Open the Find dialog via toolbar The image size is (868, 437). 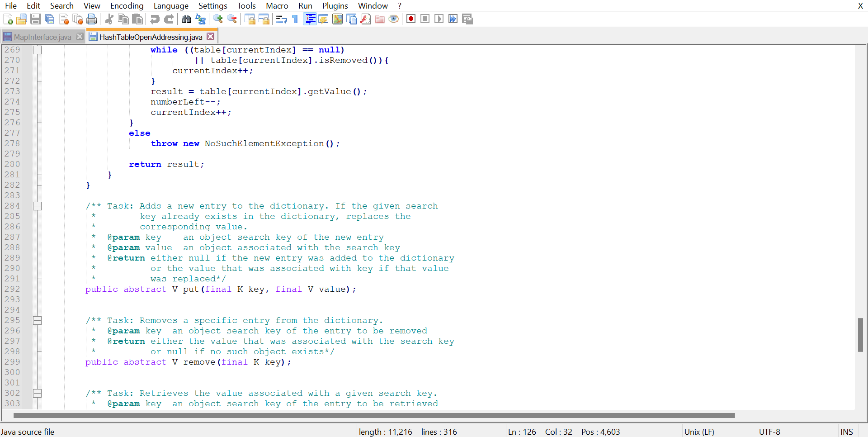point(187,19)
